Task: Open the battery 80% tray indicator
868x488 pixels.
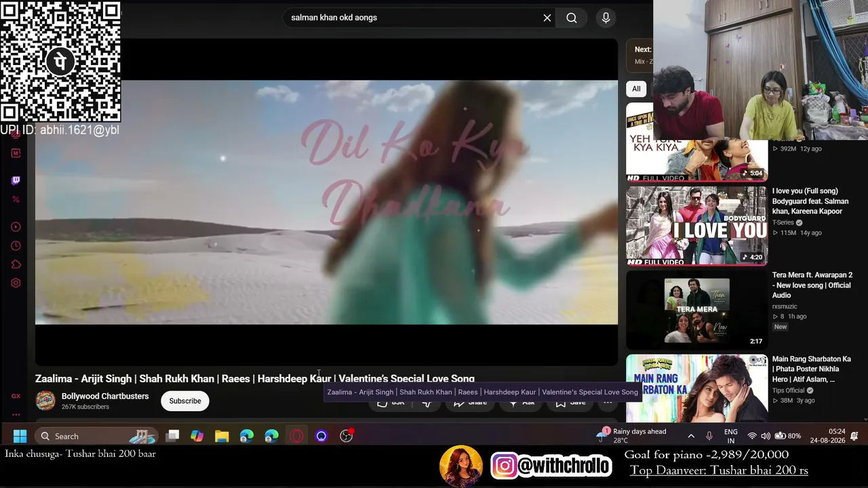Action: (x=788, y=436)
